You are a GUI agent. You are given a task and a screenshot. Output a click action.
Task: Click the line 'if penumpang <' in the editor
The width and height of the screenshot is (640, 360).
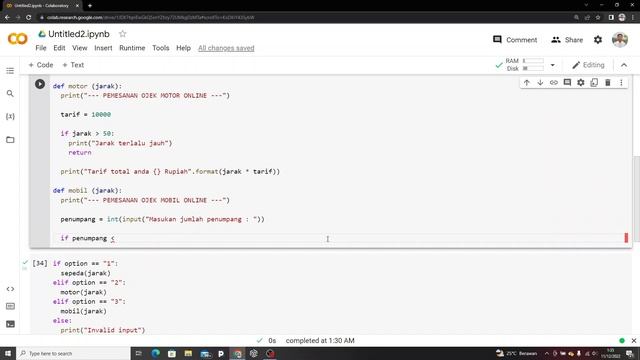pyautogui.click(x=87, y=238)
